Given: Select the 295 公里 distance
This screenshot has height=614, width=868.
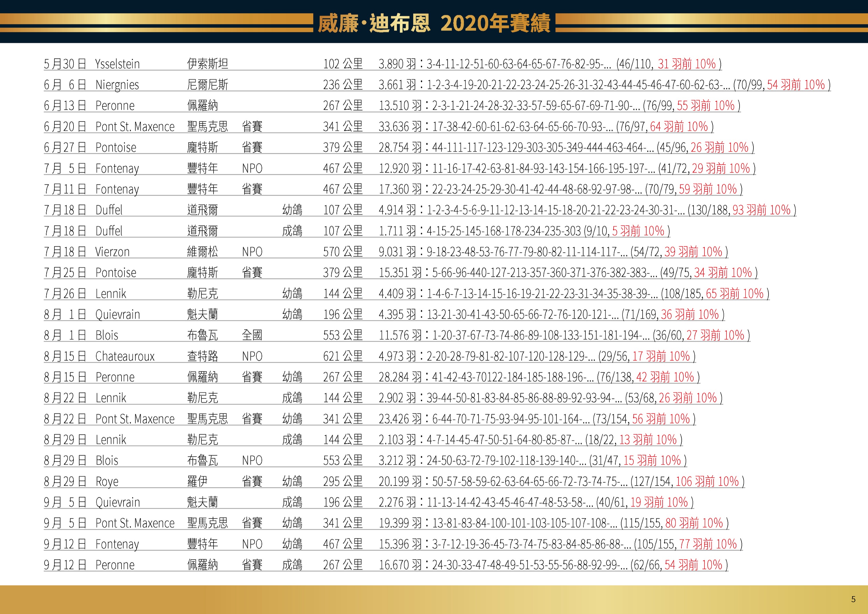Looking at the screenshot, I should click(x=343, y=482).
